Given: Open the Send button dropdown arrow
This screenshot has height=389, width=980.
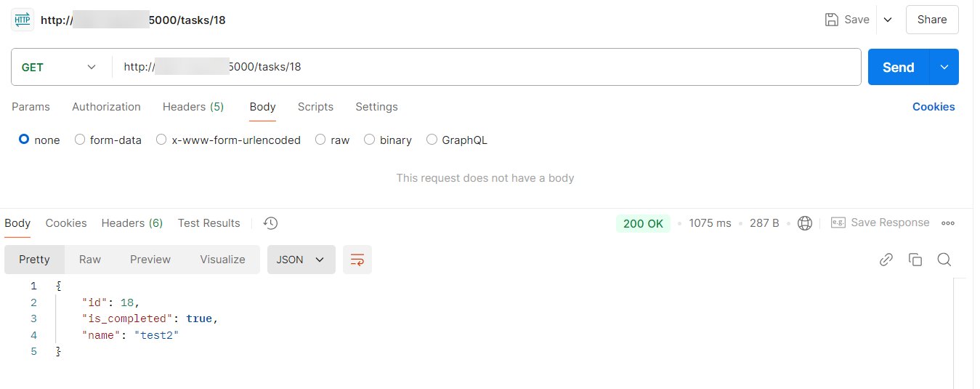Looking at the screenshot, I should pyautogui.click(x=944, y=67).
